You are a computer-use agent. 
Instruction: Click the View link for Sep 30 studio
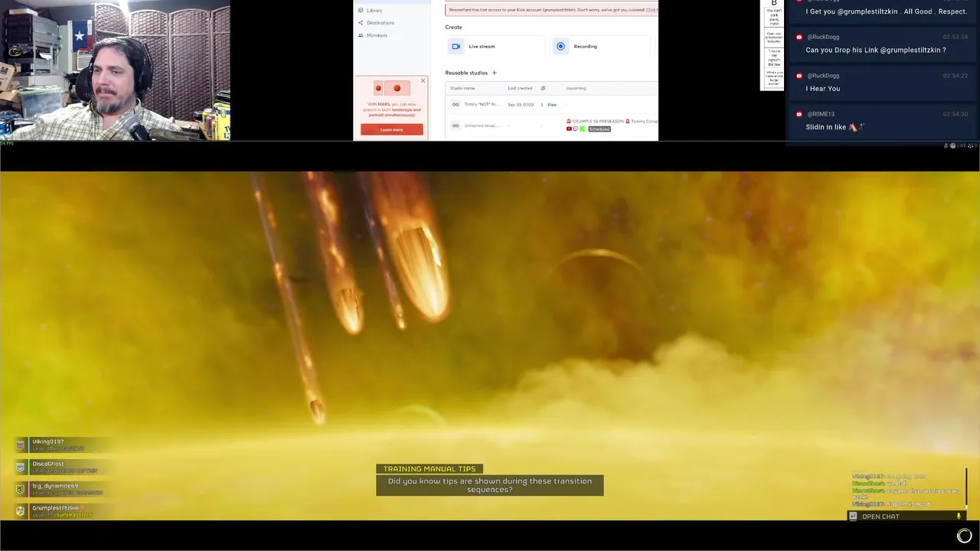[x=551, y=104]
